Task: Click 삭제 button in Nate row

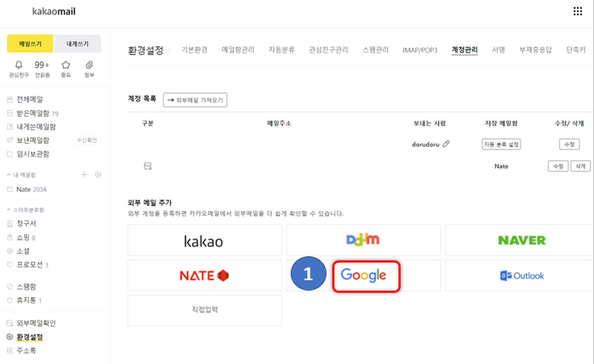Action: pyautogui.click(x=580, y=166)
